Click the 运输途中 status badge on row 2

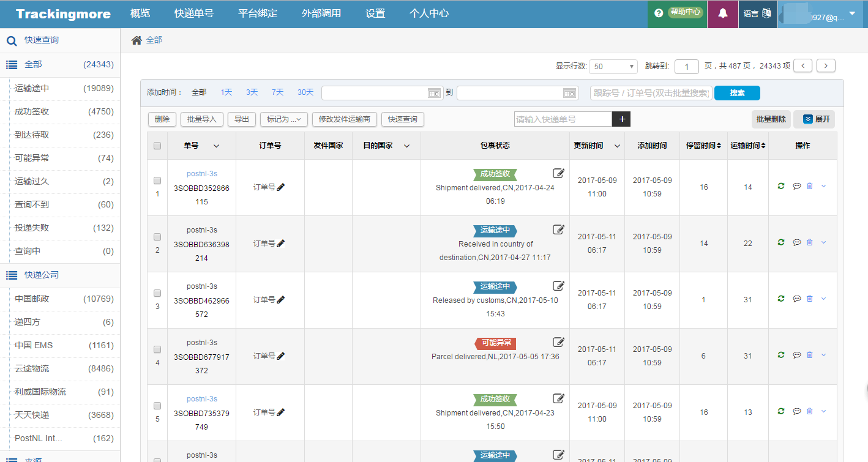pyautogui.click(x=495, y=231)
